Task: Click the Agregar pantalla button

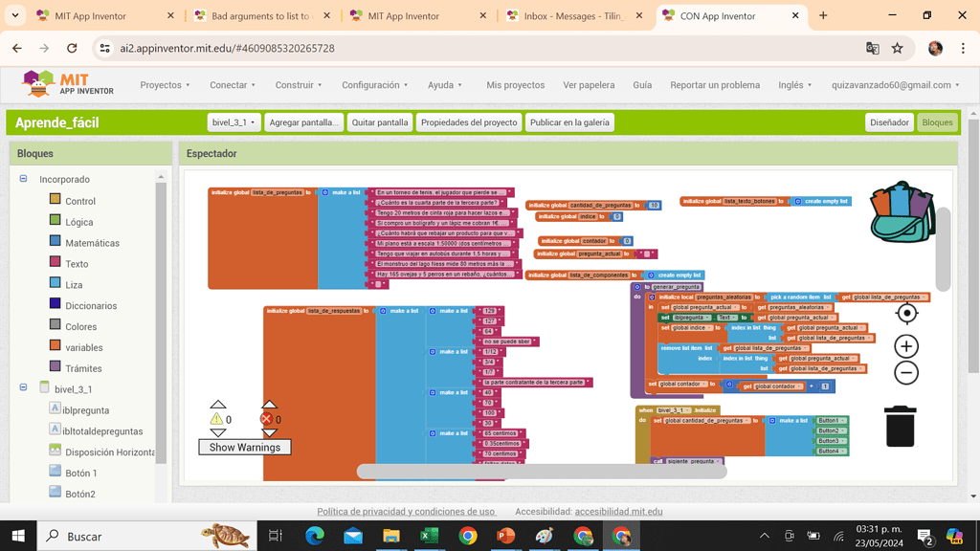Action: (x=303, y=121)
